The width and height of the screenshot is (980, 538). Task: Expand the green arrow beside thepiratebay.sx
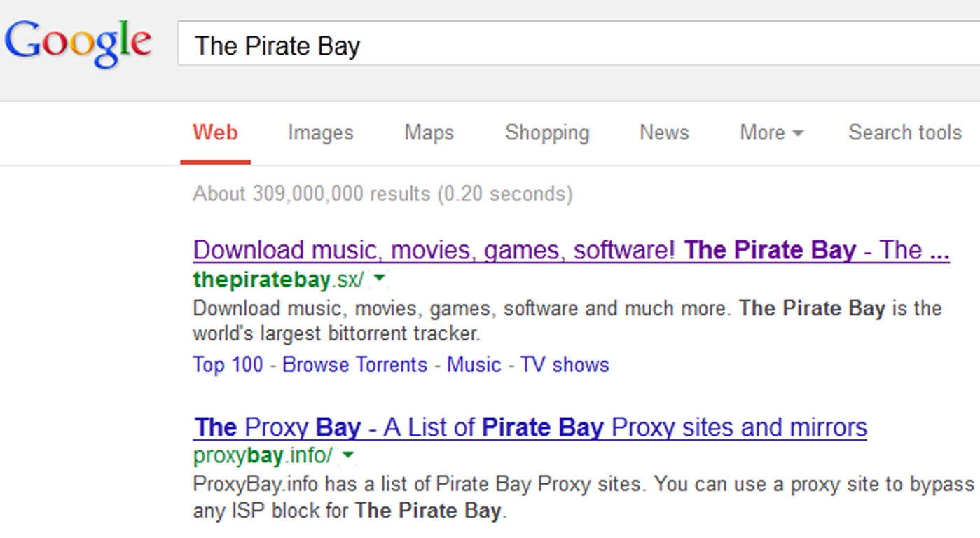click(x=379, y=279)
